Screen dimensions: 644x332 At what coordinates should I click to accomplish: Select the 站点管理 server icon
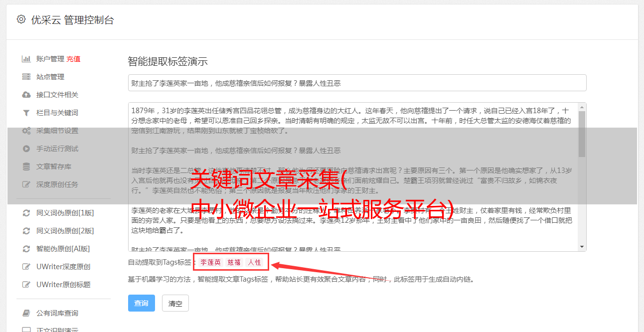26,77
